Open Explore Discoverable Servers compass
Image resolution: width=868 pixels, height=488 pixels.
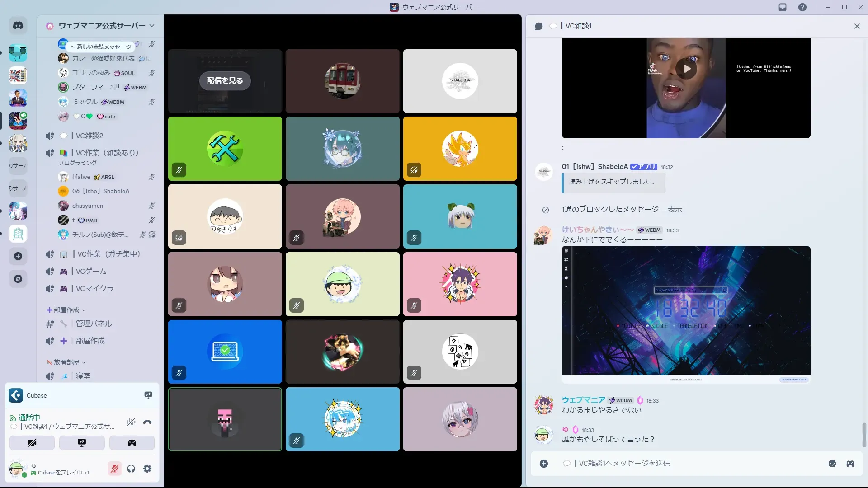pos(18,279)
